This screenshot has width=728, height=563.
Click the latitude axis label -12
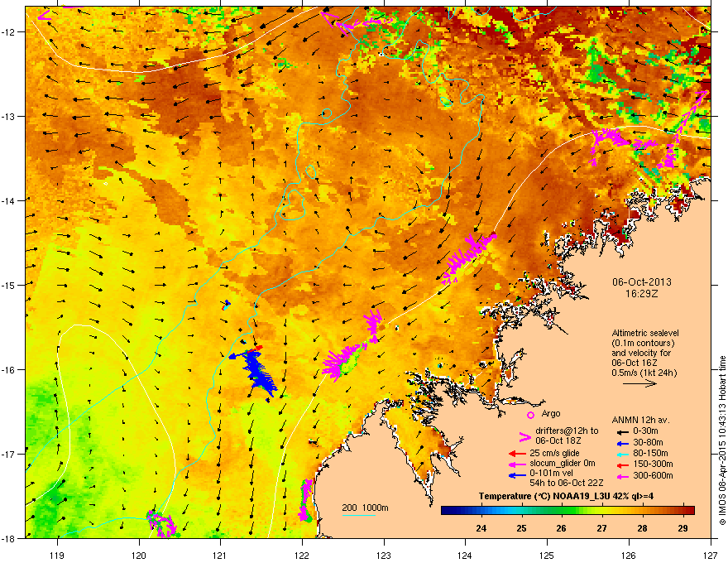[x=9, y=31]
